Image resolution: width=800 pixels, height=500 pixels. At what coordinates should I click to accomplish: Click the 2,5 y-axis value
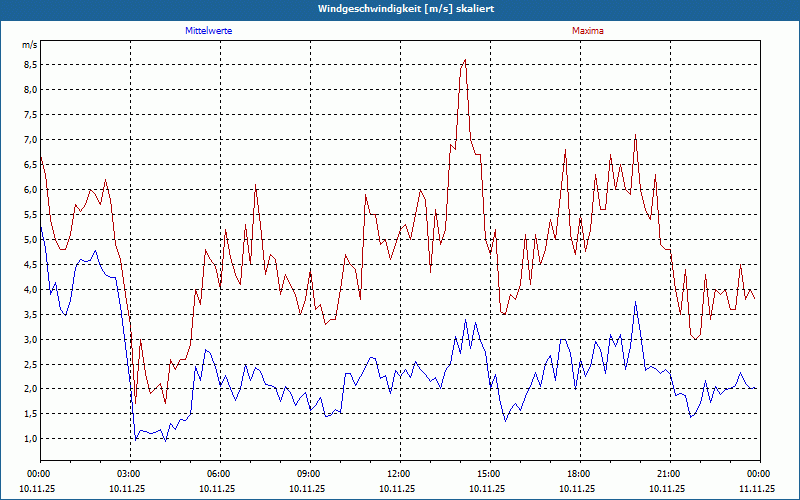pos(31,365)
